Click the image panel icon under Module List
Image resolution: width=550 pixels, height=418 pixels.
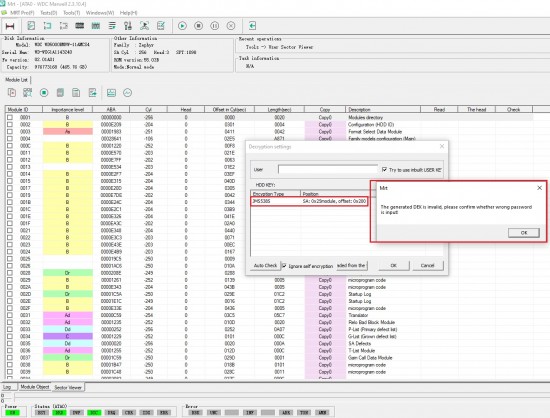pos(111,93)
